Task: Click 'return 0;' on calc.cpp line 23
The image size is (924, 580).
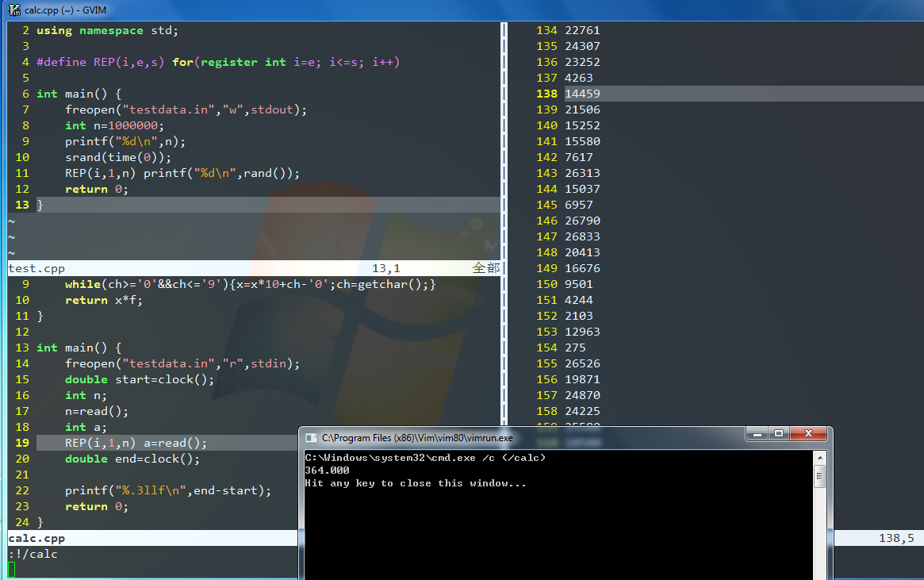Action: coord(97,507)
